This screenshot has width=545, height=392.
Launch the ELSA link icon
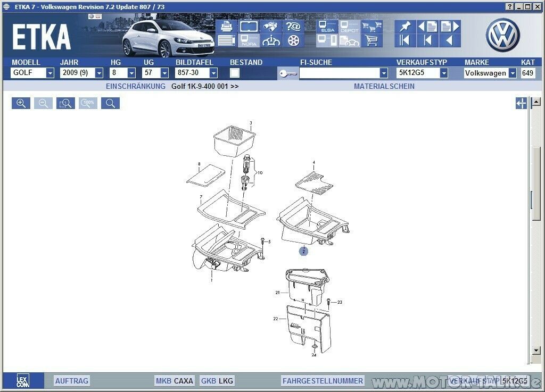tap(327, 27)
